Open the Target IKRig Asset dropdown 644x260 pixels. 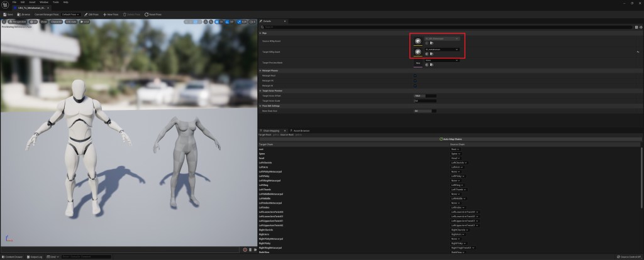(441, 49)
